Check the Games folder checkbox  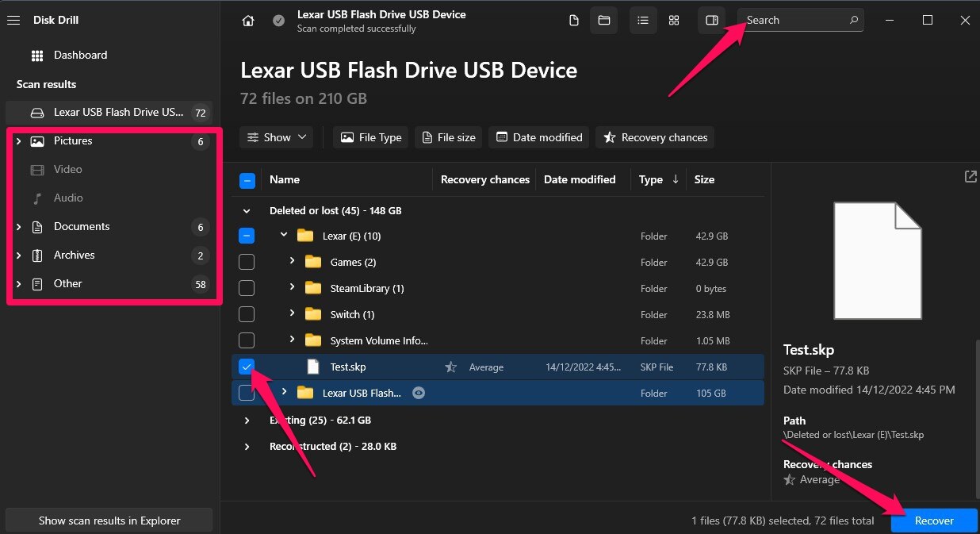pos(247,262)
